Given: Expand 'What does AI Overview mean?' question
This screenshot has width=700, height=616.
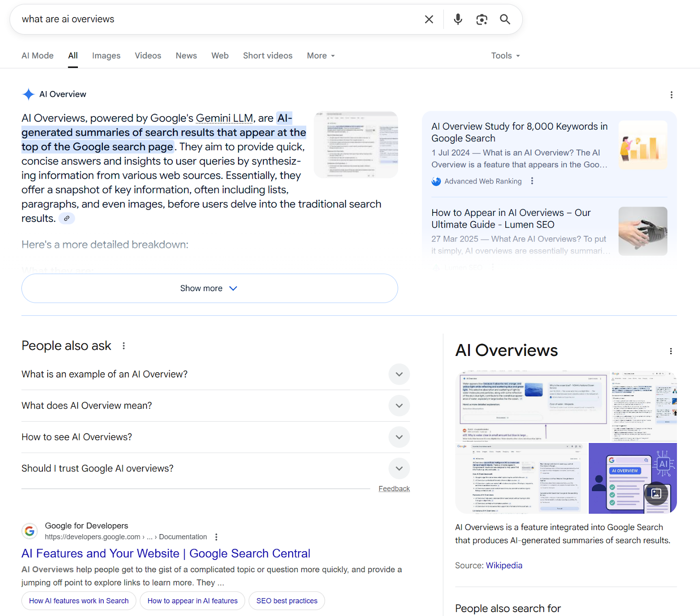Looking at the screenshot, I should click(x=399, y=405).
